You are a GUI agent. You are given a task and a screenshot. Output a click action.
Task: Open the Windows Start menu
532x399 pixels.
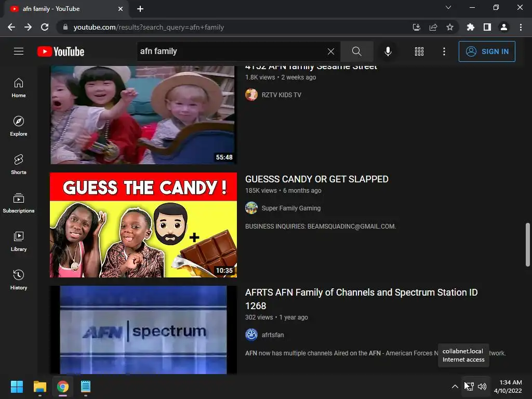coord(17,387)
